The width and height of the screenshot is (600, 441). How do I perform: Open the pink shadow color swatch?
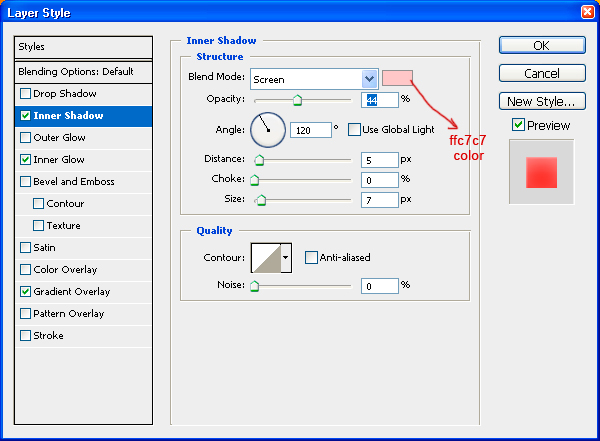pos(397,78)
